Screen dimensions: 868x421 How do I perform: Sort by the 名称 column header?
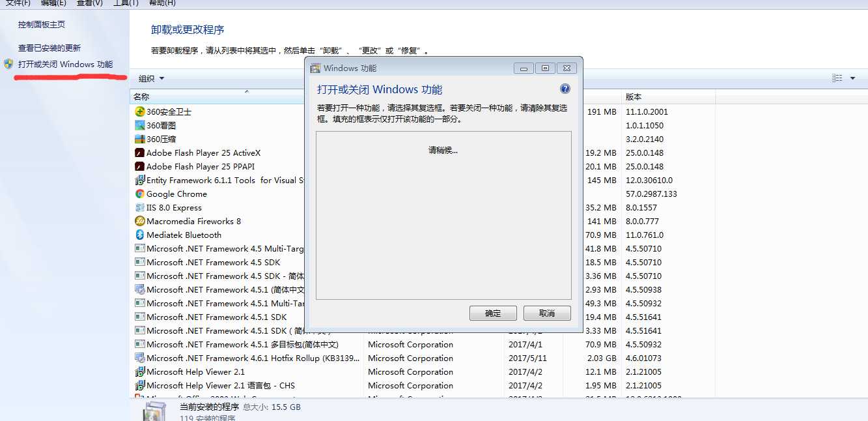point(141,97)
